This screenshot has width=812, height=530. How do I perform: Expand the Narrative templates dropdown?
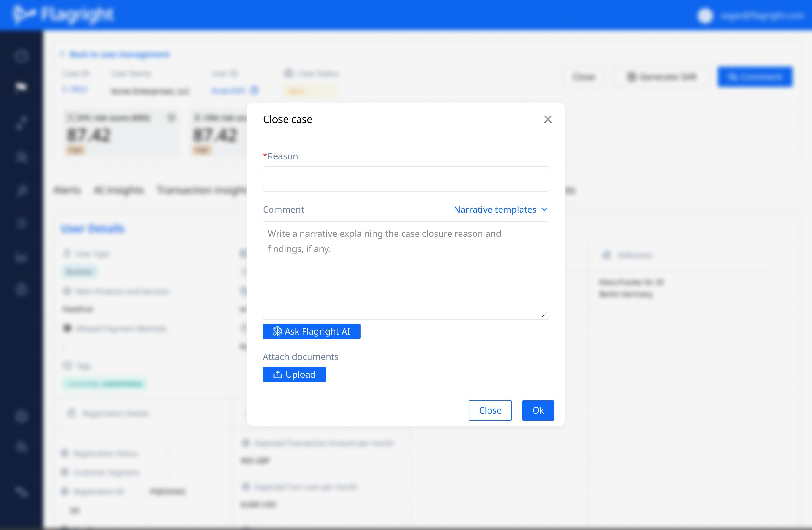495,209
